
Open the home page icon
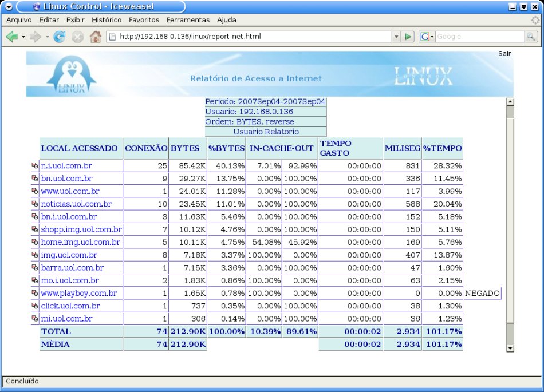point(96,37)
